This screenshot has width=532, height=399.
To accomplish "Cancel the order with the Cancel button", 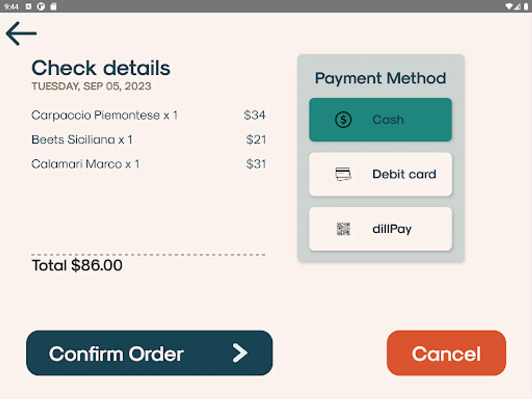I will pos(446,353).
